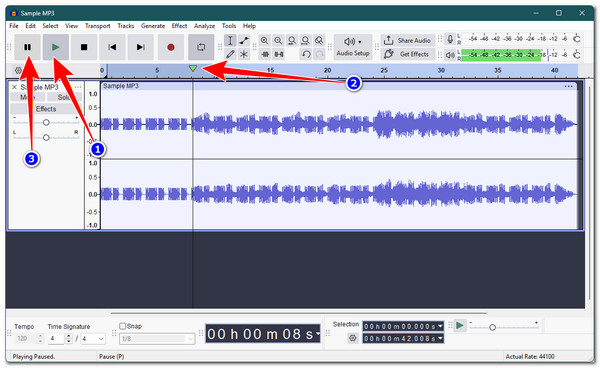Open the Tools menu
The height and width of the screenshot is (368, 600).
coord(229,26)
